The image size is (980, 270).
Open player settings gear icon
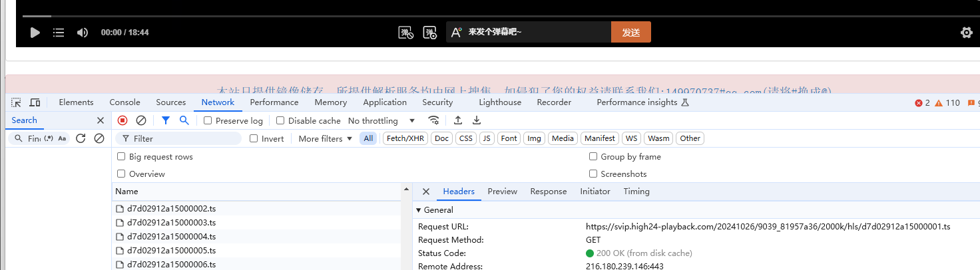point(967,33)
